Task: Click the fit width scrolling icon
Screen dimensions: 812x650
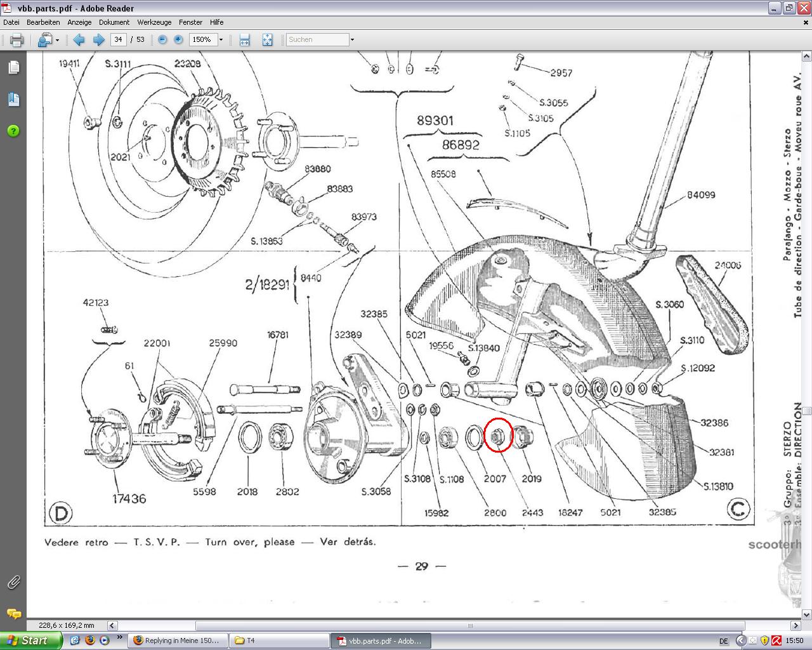Action: (x=245, y=40)
